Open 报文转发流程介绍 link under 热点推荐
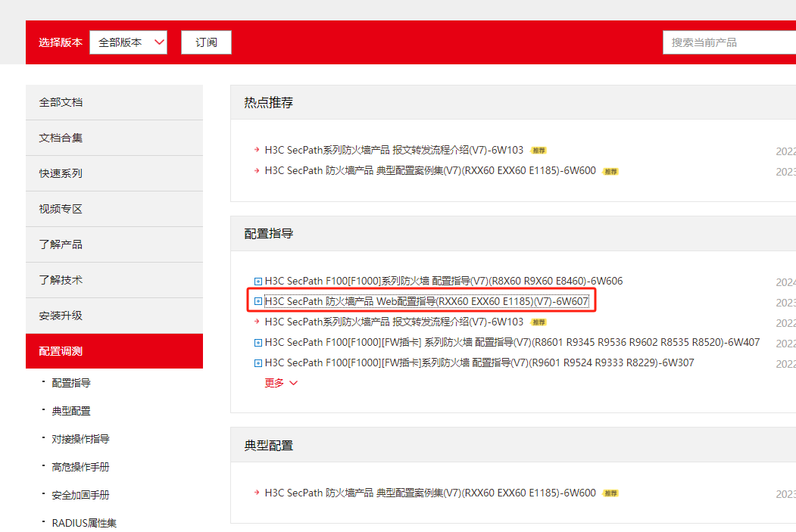The image size is (796, 532). [x=394, y=150]
